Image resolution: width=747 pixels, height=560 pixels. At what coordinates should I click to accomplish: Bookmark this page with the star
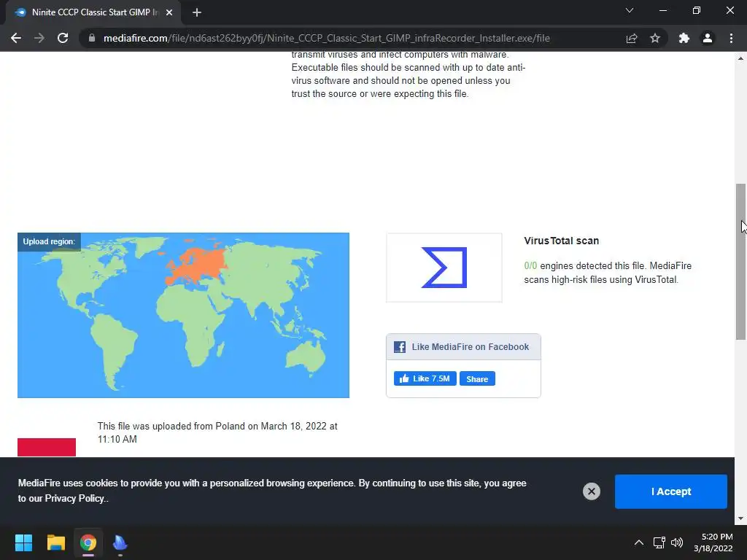[x=655, y=38]
